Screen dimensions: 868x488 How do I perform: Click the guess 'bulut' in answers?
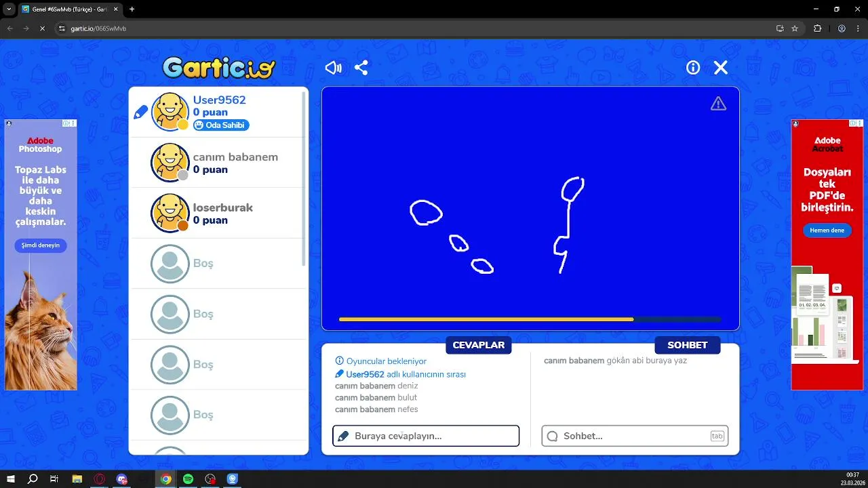[408, 397]
